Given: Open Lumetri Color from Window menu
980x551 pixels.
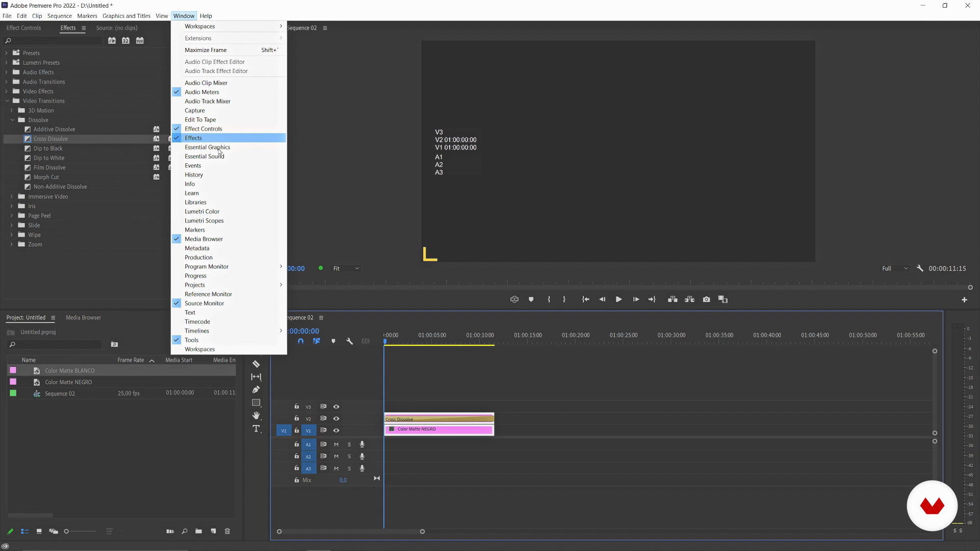Looking at the screenshot, I should coord(229,211).
